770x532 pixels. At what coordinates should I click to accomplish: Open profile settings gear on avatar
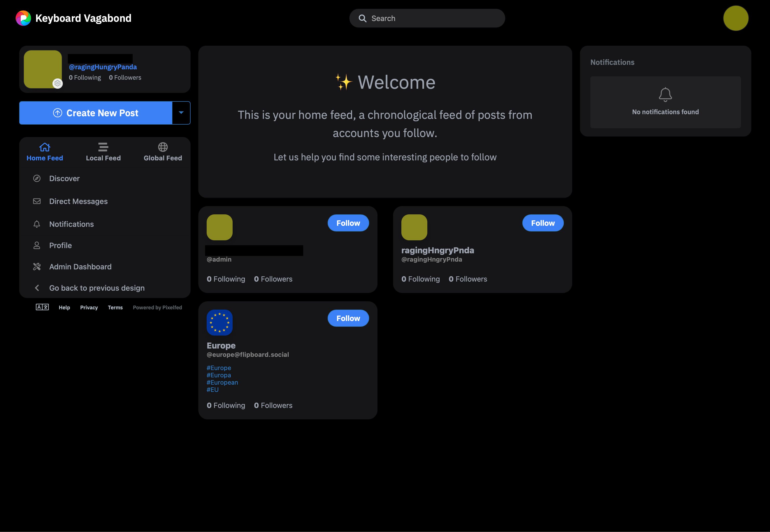click(58, 83)
